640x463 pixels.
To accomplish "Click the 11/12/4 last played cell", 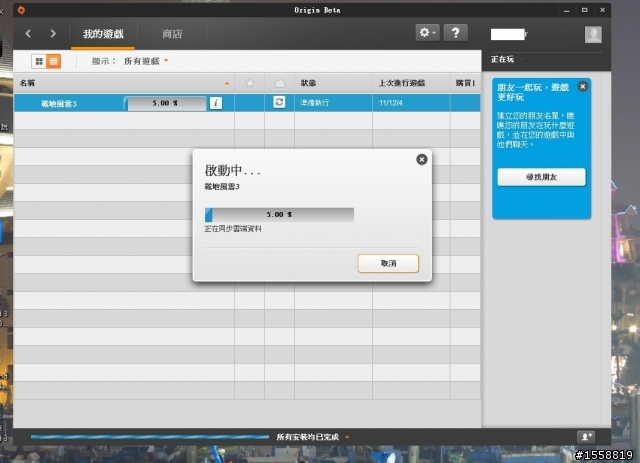I will coord(411,103).
